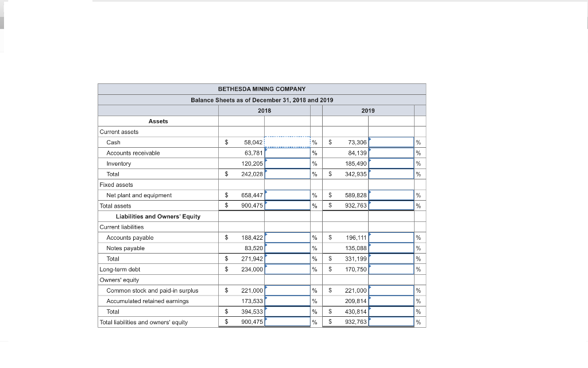Click the 2019 owners' equity Total percentage field

tap(392, 311)
